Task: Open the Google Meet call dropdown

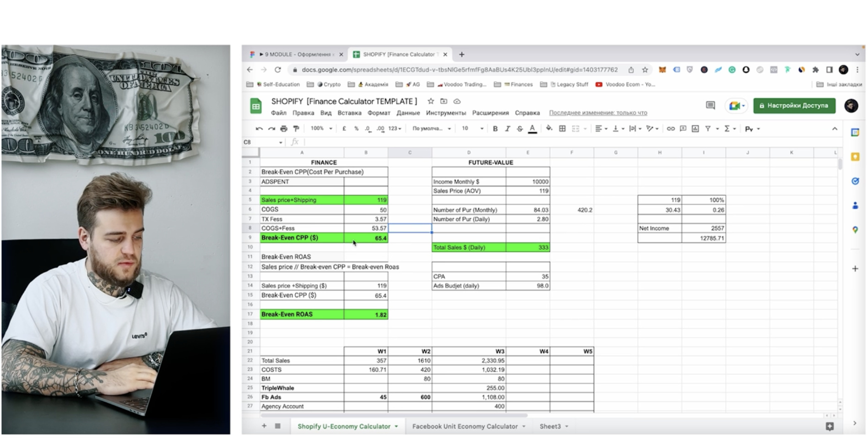Action: [x=736, y=106]
